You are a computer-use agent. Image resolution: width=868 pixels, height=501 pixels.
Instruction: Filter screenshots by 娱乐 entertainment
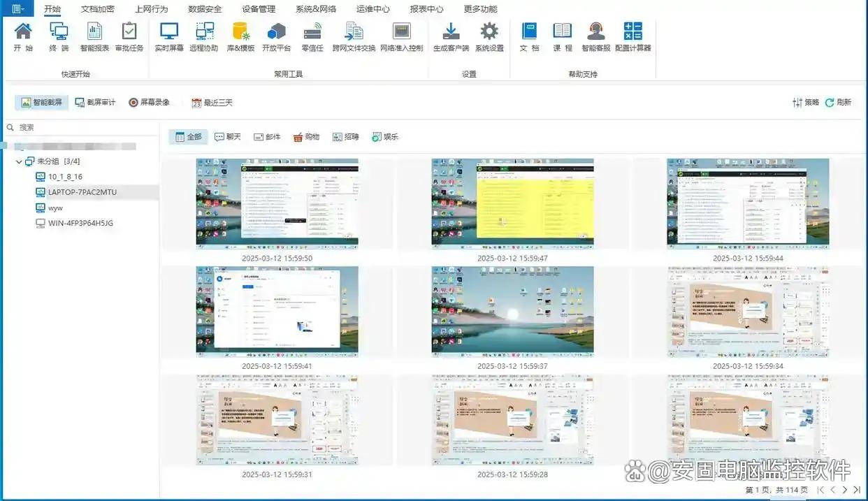tap(385, 137)
